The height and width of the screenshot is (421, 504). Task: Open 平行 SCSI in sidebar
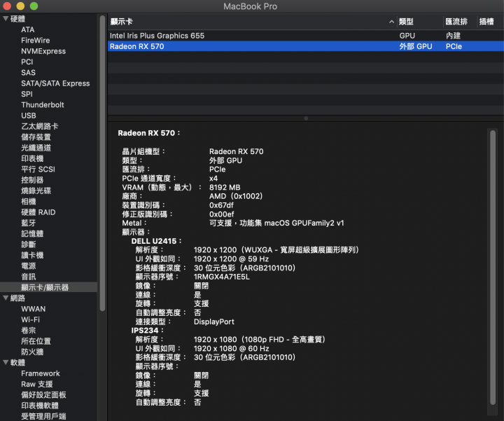click(38, 170)
